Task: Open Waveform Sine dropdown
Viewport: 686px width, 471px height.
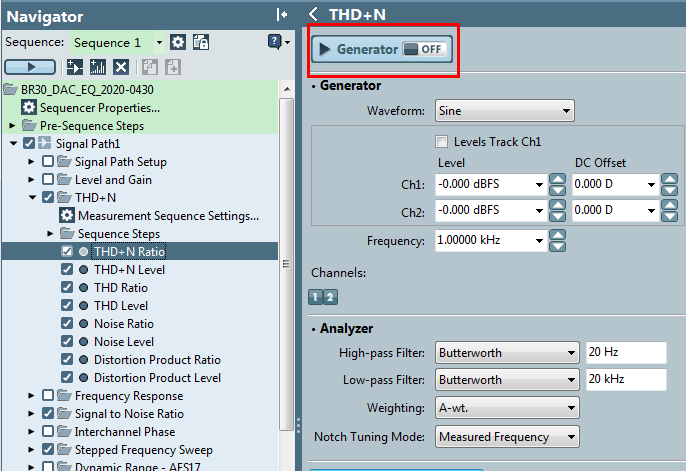Action: (504, 111)
